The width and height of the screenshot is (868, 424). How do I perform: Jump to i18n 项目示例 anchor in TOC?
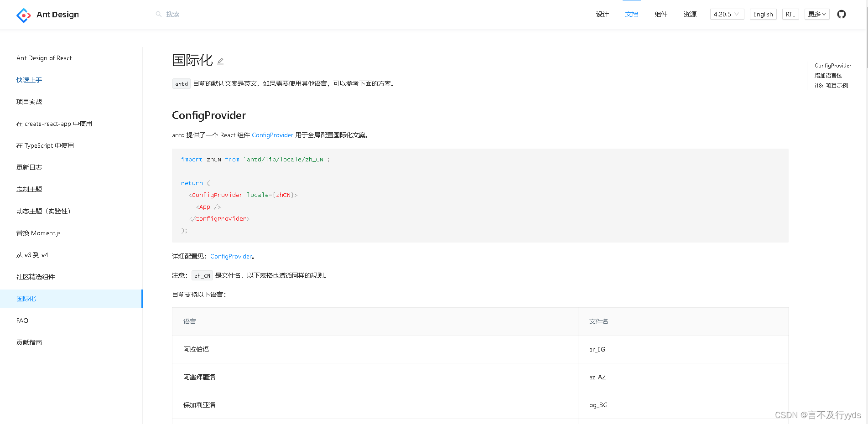(832, 86)
